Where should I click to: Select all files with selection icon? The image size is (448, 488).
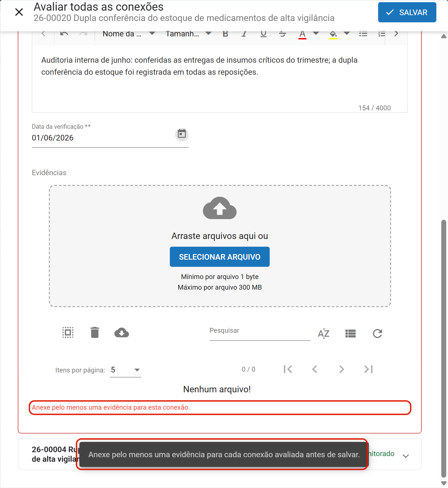coord(68,332)
